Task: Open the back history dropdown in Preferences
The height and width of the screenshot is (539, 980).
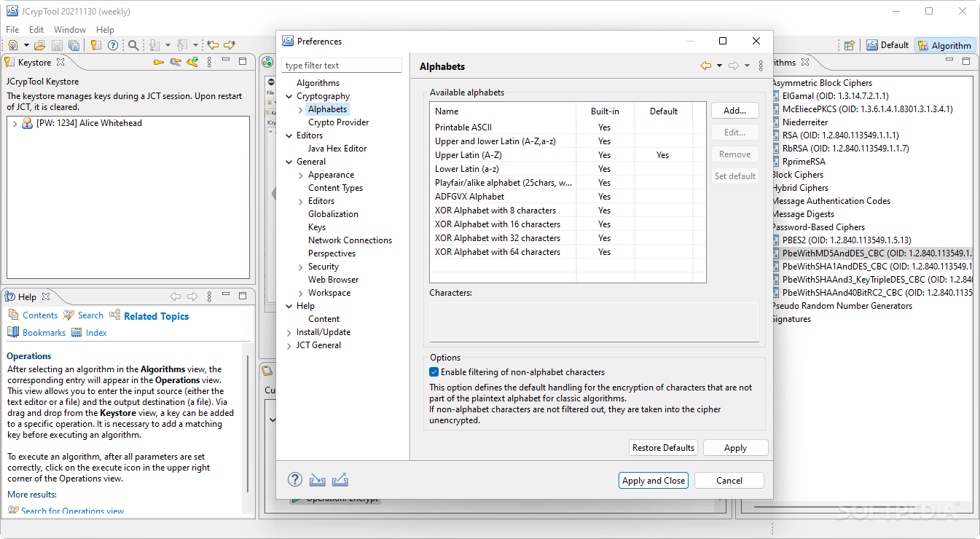Action: tap(719, 66)
